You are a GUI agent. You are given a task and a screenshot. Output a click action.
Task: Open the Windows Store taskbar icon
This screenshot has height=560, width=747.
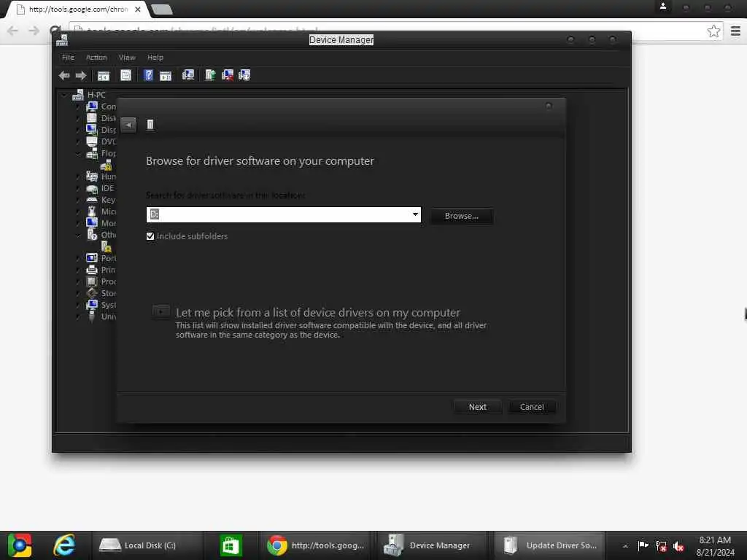(x=231, y=545)
